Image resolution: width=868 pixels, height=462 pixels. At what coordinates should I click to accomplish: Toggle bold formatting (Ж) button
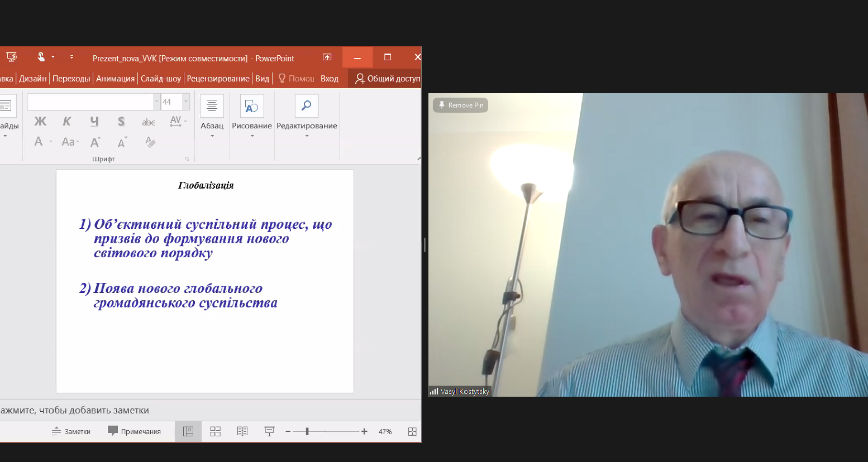tap(40, 122)
